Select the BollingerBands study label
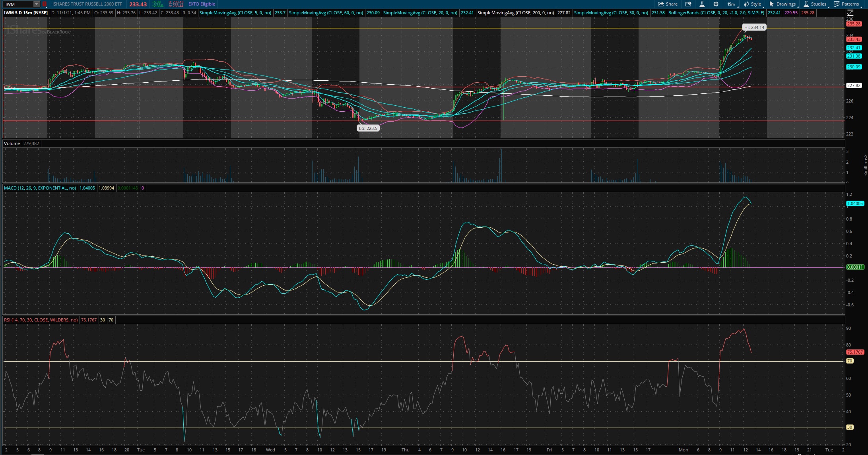This screenshot has width=868, height=455. point(716,13)
